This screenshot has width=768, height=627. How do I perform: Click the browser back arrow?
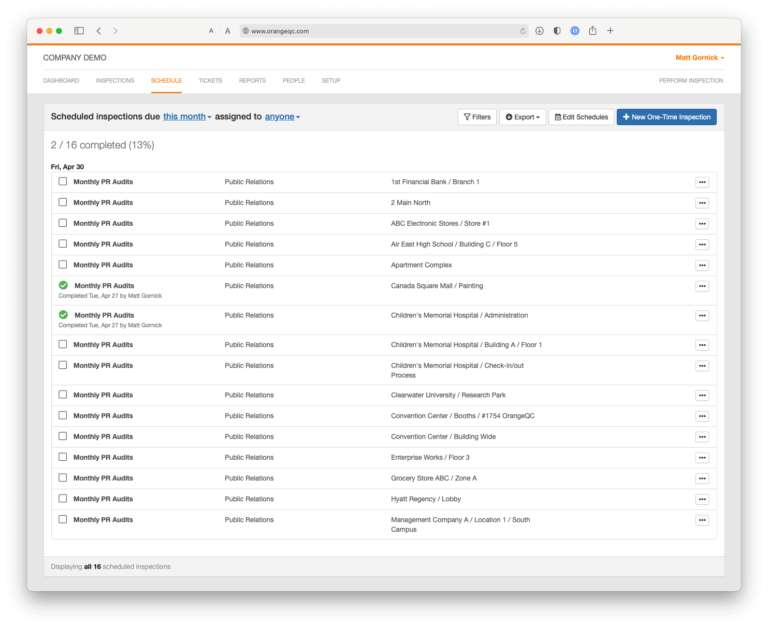click(98, 31)
